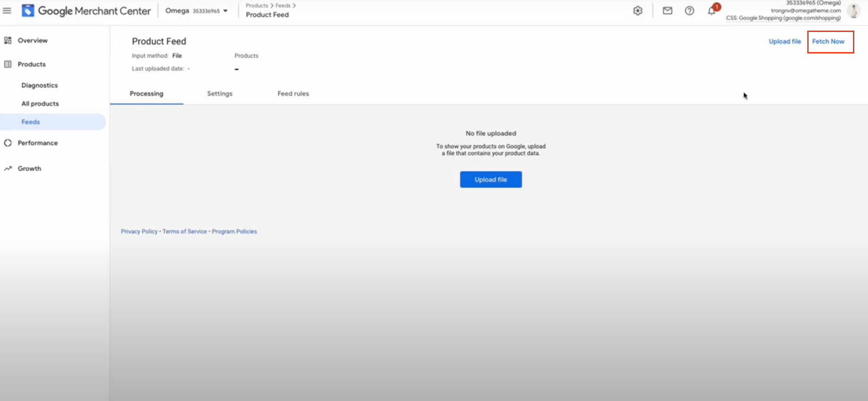The image size is (868, 401).
Task: Click the blue Upload file button
Action: (491, 179)
